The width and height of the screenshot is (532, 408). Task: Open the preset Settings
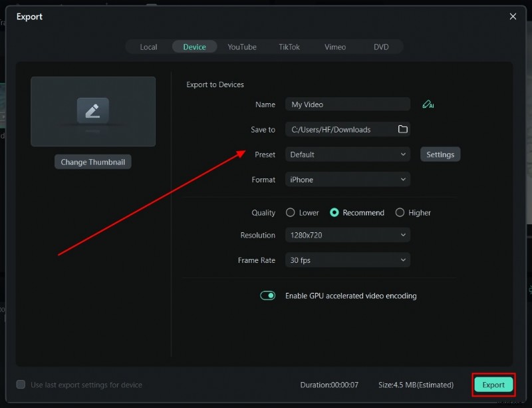point(440,154)
